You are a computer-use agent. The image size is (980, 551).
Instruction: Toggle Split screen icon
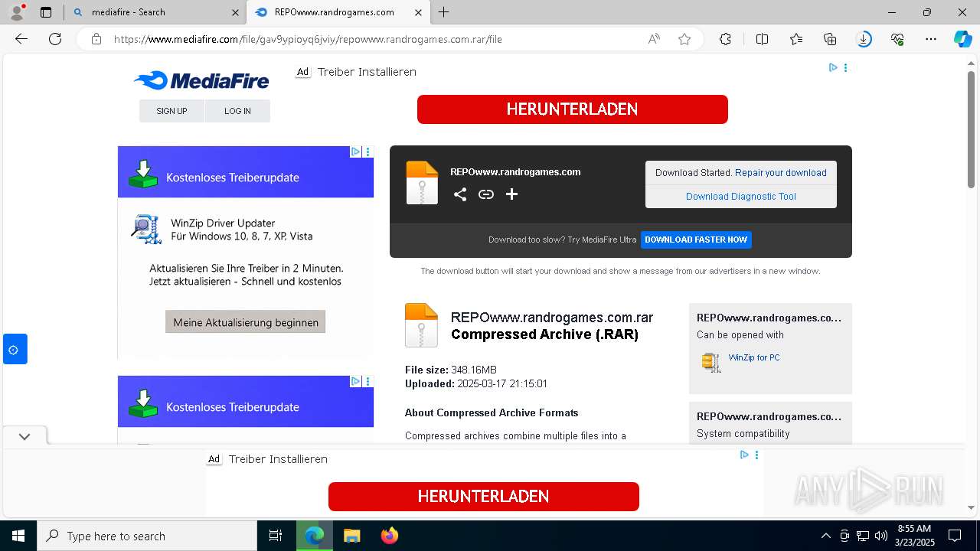tap(762, 39)
